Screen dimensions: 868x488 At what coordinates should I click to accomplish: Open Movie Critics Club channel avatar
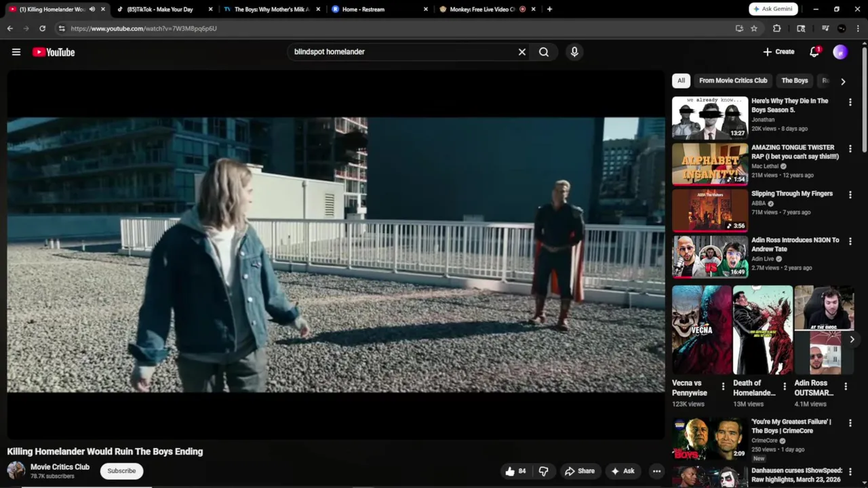pos(16,470)
